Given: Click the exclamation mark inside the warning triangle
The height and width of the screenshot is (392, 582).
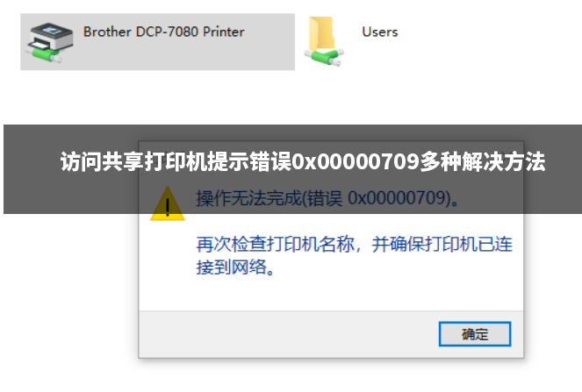Looking at the screenshot, I should (168, 207).
